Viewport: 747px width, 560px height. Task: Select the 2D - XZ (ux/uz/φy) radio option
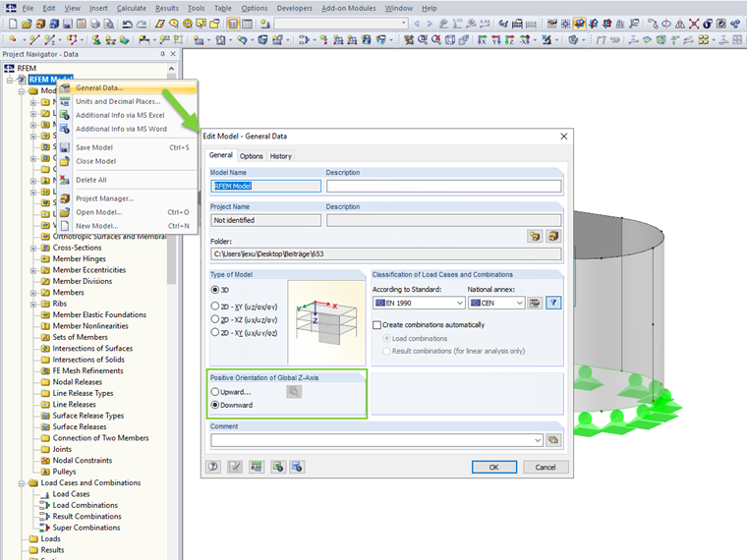[x=215, y=319]
